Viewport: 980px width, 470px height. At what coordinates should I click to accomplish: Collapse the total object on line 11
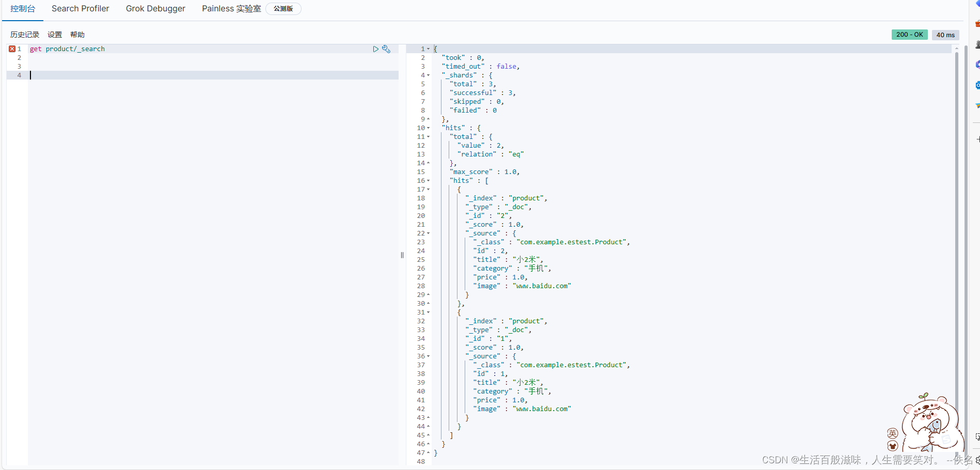tap(429, 136)
